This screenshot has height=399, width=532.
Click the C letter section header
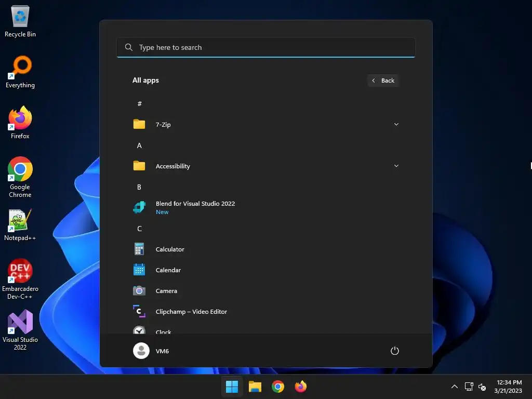point(139,229)
